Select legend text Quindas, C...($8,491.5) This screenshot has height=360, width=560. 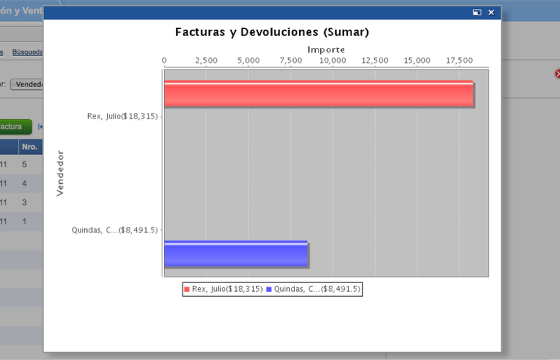tap(317, 289)
